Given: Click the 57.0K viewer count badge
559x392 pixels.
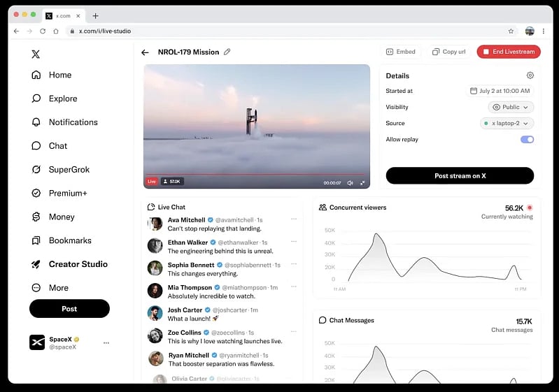Looking at the screenshot, I should click(172, 182).
